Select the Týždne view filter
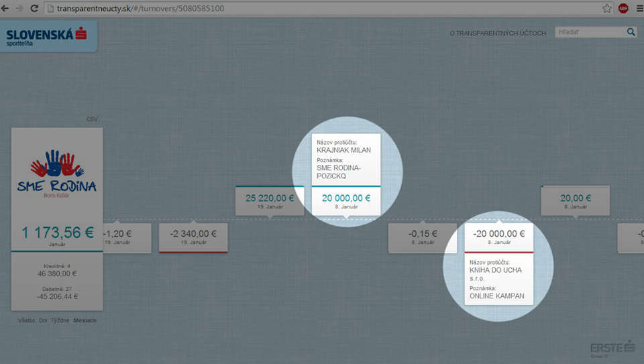The image size is (644, 364). point(60,320)
